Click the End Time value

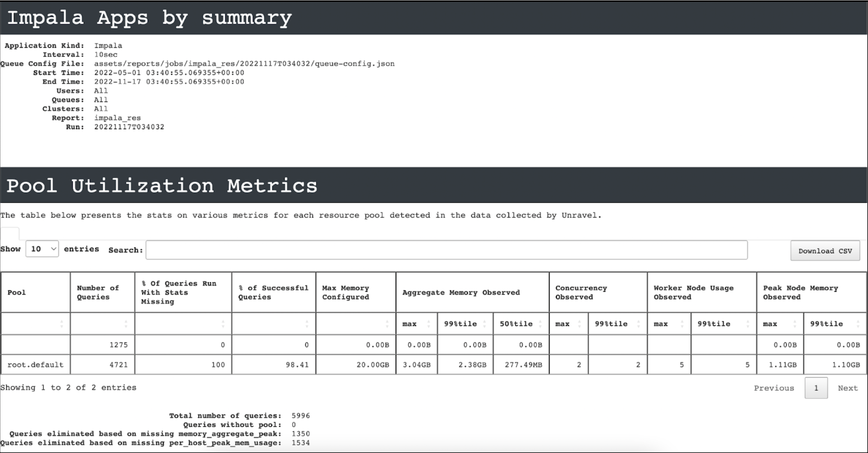pyautogui.click(x=169, y=81)
